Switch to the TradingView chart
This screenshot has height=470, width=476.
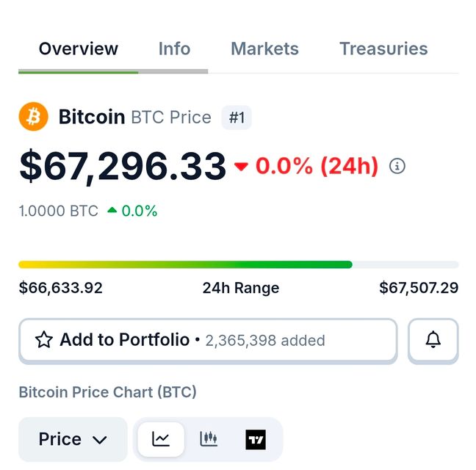(256, 440)
